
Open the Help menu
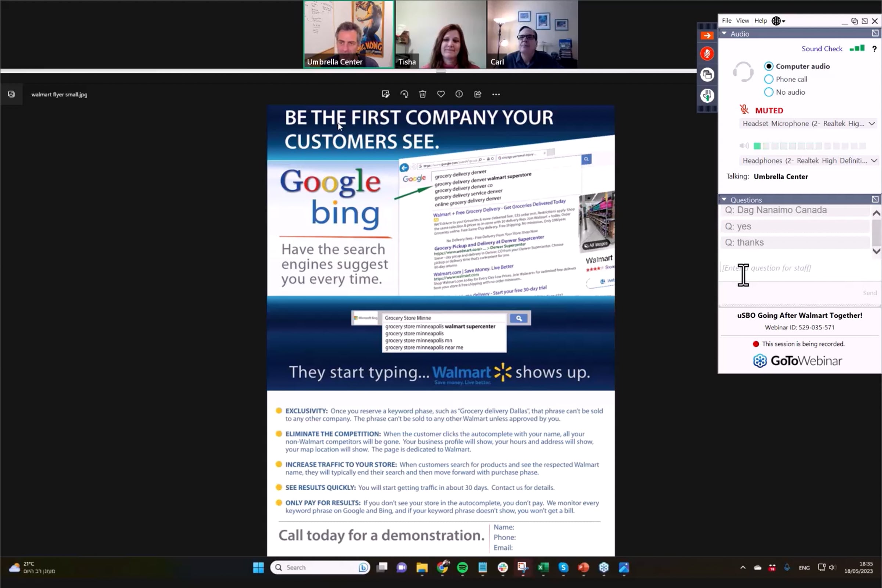click(760, 21)
